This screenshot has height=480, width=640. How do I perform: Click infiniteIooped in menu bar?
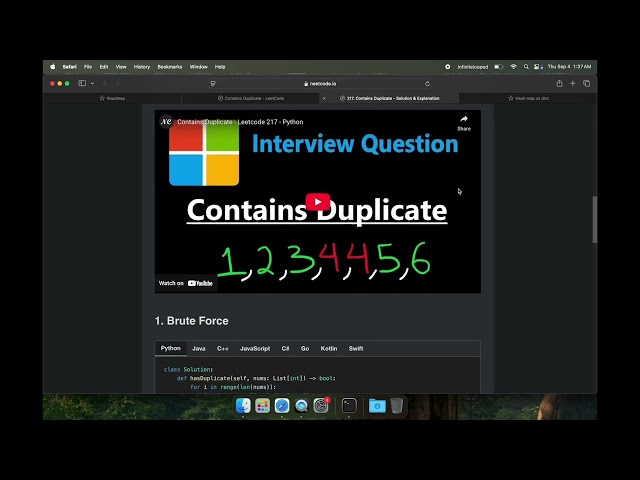point(473,67)
